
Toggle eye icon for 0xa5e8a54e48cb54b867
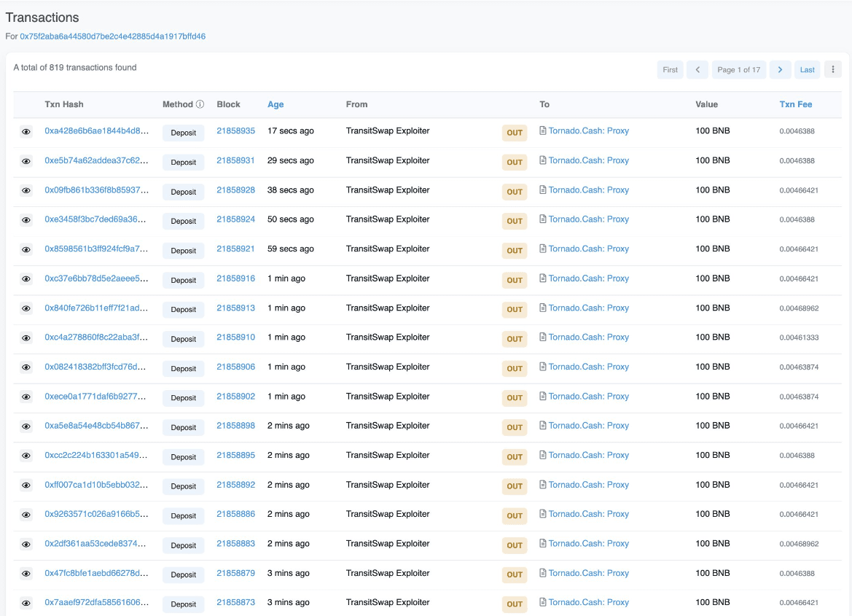[x=26, y=426]
